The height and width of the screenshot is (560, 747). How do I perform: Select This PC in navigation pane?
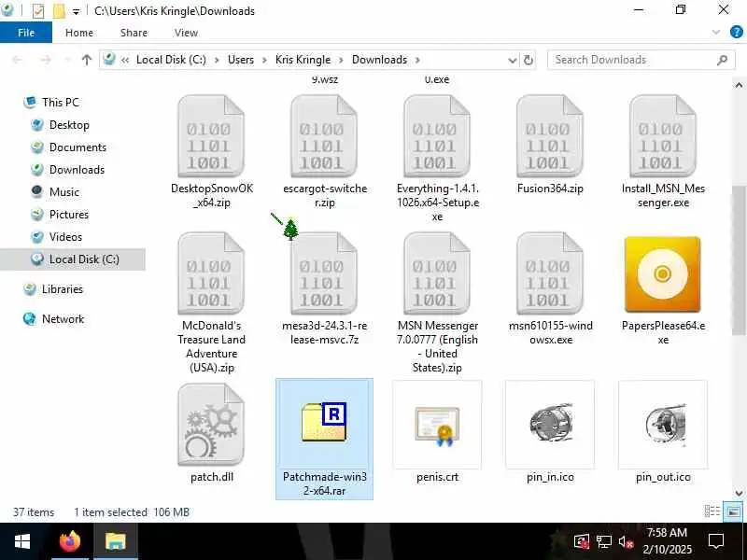(x=61, y=102)
